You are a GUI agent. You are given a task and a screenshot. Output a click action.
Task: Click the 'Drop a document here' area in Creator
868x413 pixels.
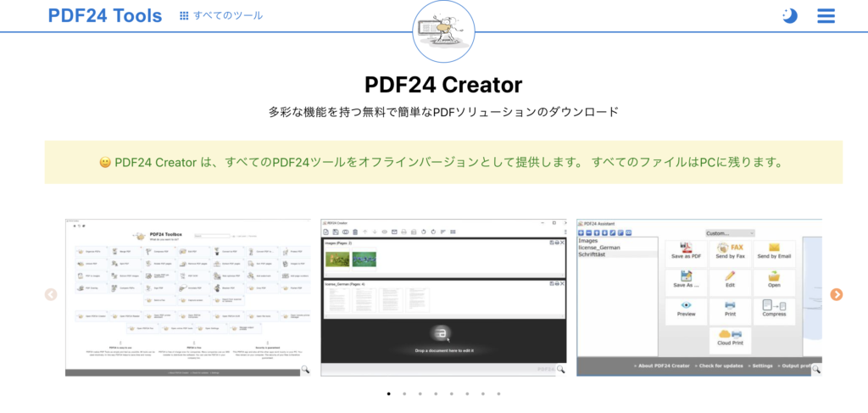pyautogui.click(x=444, y=339)
